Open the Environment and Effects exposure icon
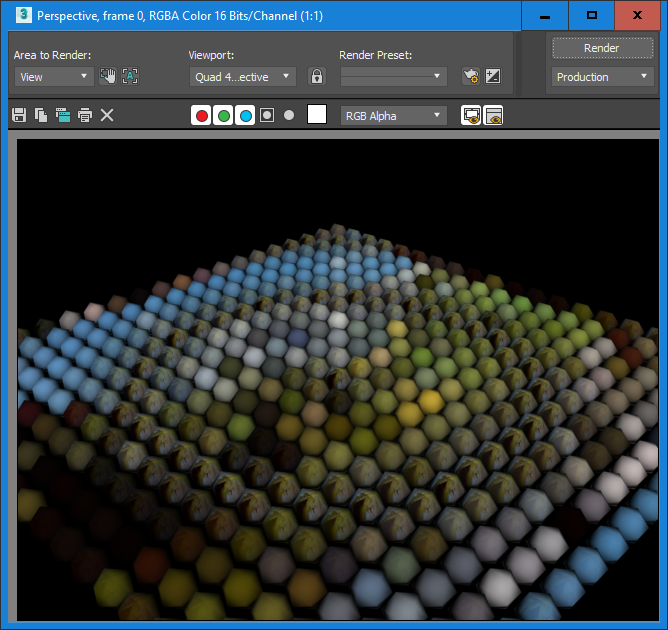 493,77
